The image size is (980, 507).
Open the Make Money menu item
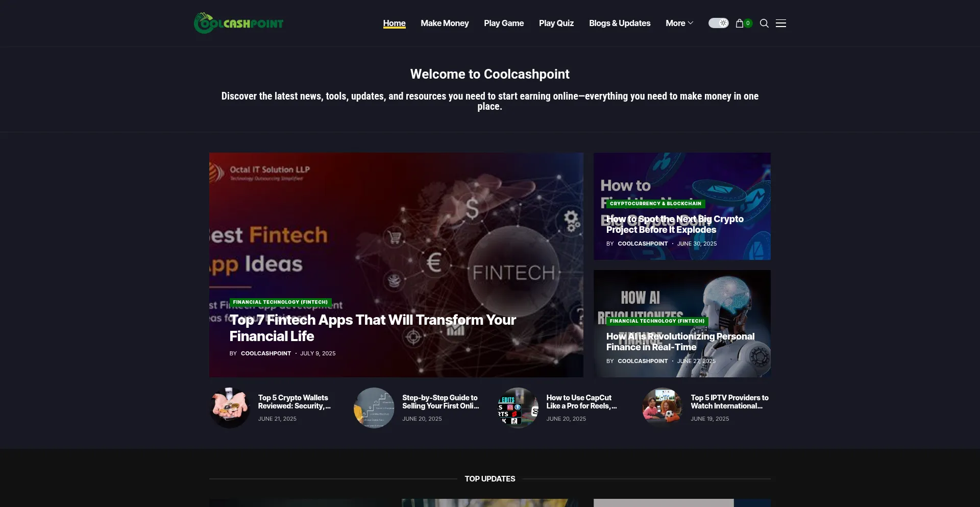(x=445, y=23)
